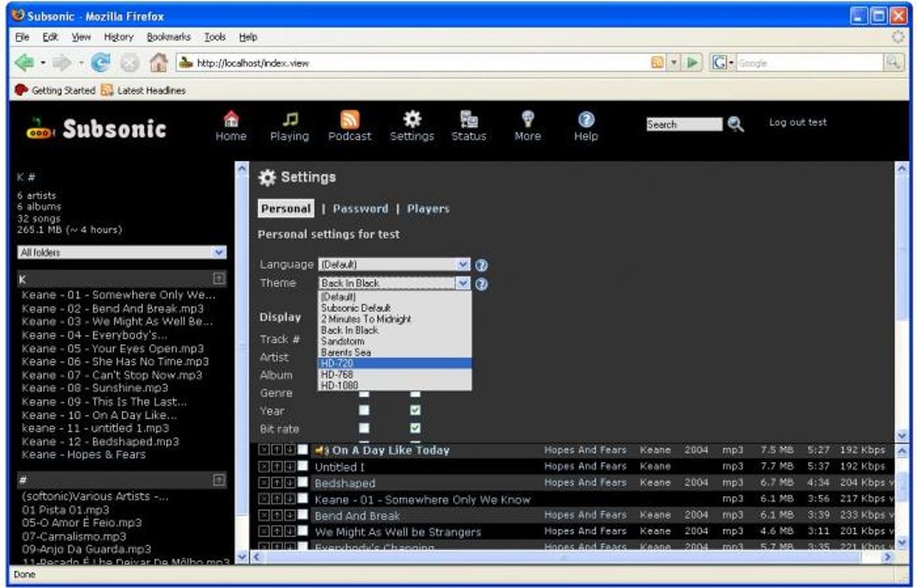This screenshot has width=917, height=588.
Task: Choose Barents Sea theme option
Action: coord(395,352)
